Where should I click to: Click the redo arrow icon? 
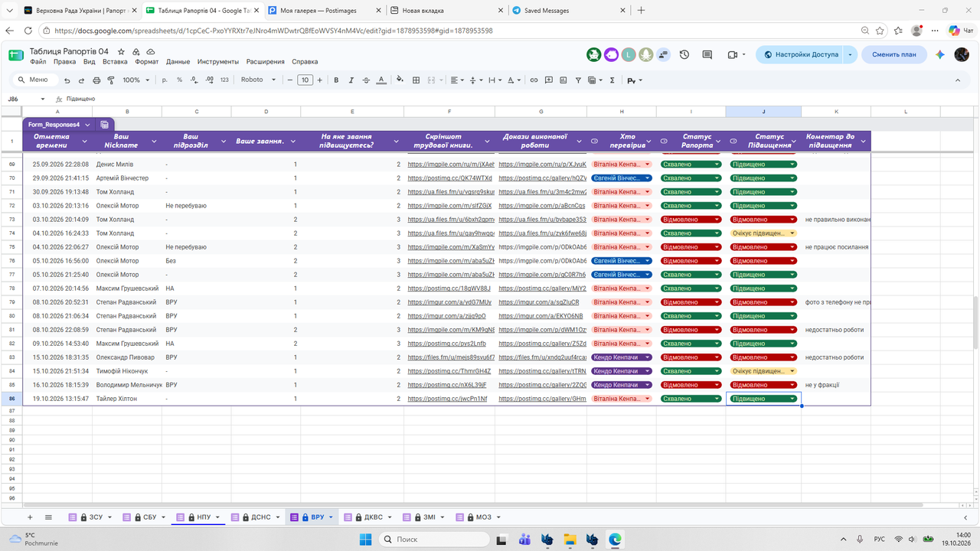[x=81, y=80]
